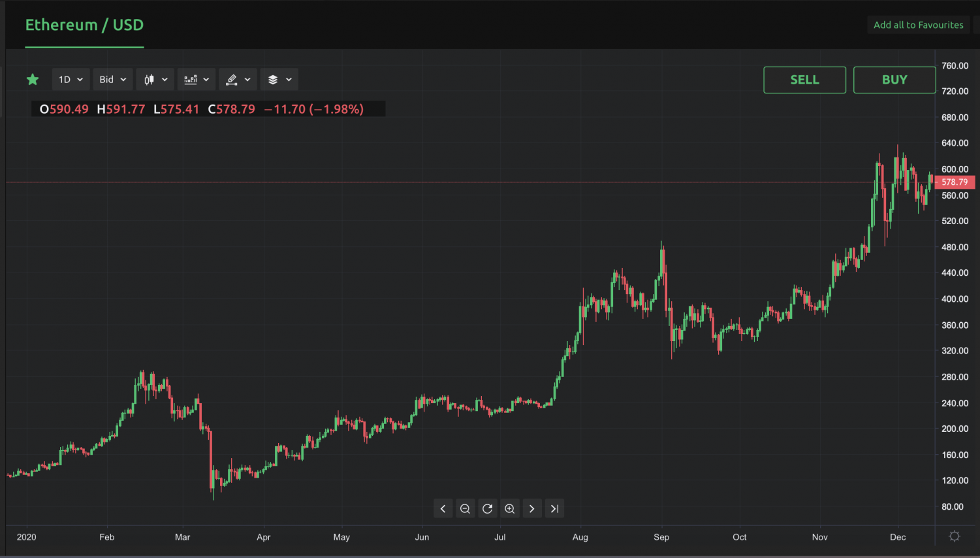Expand the indicators dropdown arrow
Viewport: 980px width, 558px height.
coord(206,80)
